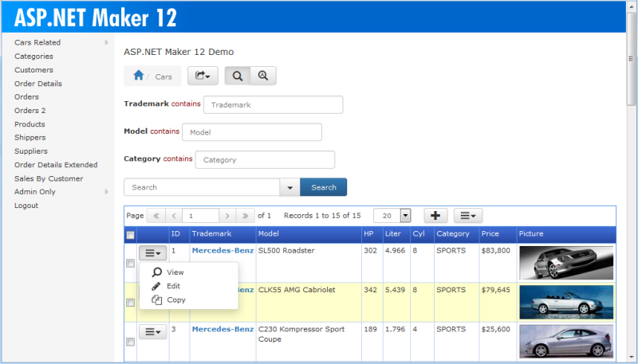638x364 pixels.
Task: Sort by the Model column header
Action: 269,233
